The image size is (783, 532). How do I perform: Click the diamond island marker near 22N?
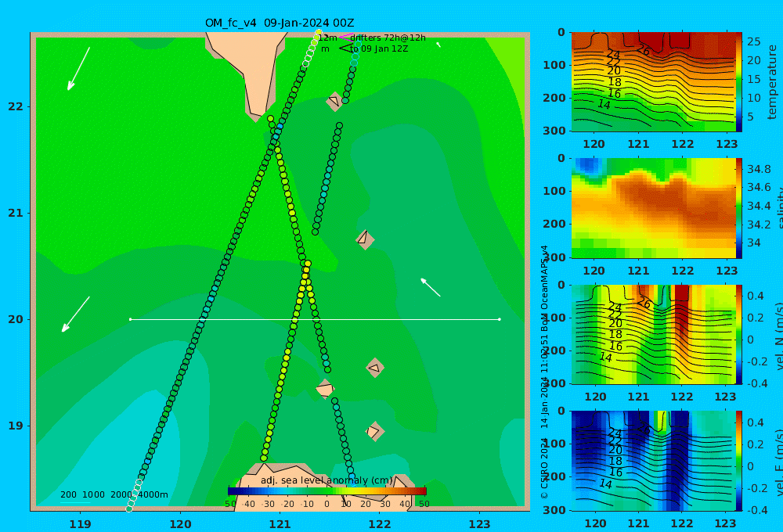334,101
